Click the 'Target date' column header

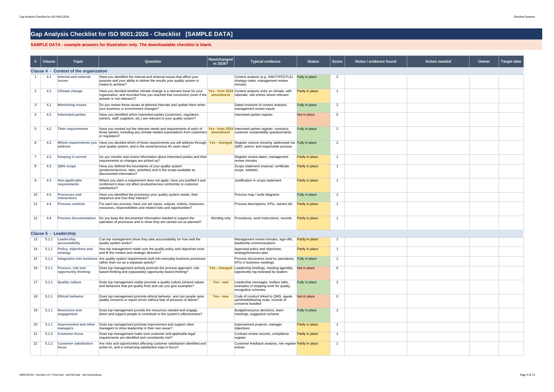pyautogui.click(x=511, y=62)
